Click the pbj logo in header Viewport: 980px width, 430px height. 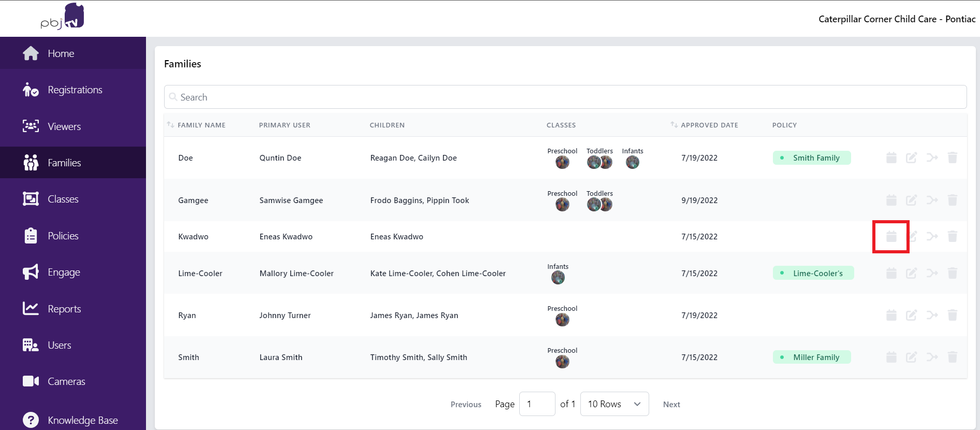point(63,17)
